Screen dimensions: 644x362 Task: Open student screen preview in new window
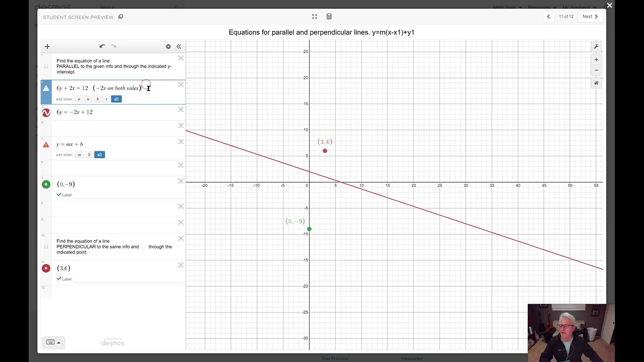coord(121,17)
